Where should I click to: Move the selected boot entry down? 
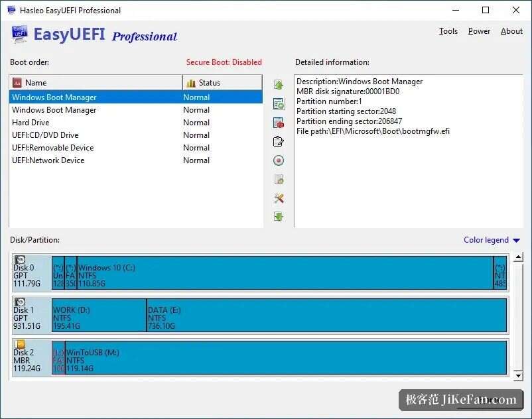279,217
